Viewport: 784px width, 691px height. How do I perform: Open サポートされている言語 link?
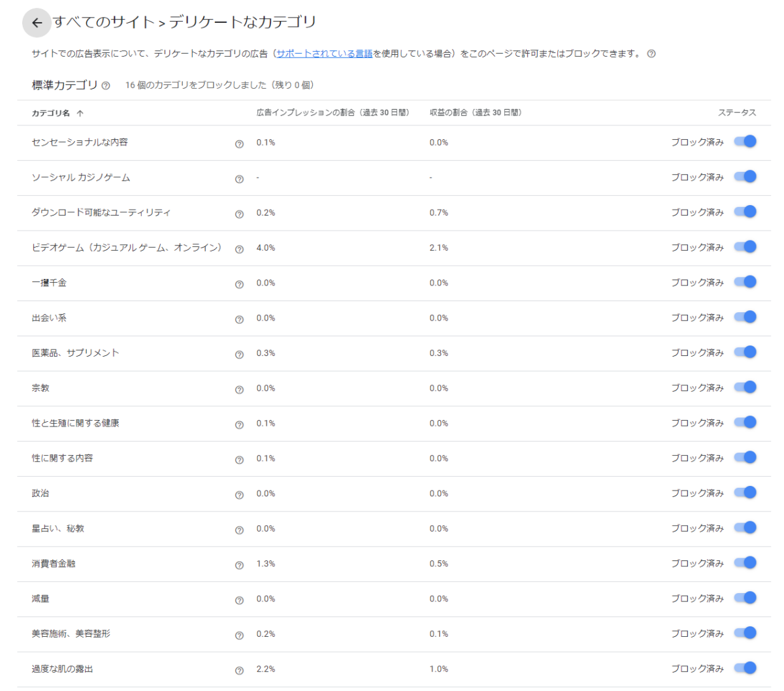click(x=324, y=54)
